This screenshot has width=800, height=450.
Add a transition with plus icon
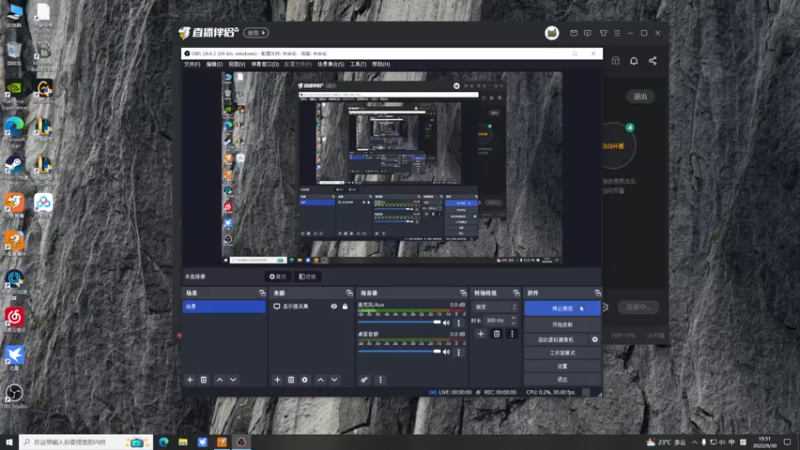[481, 334]
